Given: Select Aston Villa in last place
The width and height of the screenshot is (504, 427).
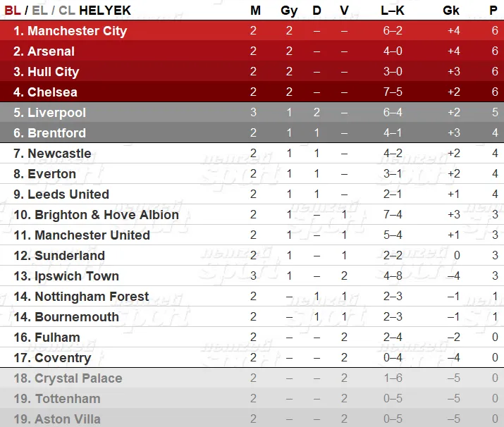Looking at the screenshot, I should 68,419.
